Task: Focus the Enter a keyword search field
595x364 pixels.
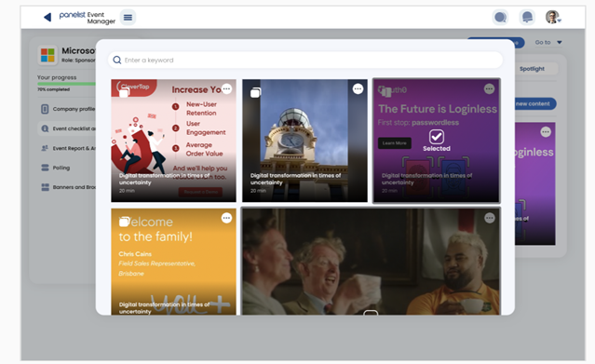Action: 305,60
